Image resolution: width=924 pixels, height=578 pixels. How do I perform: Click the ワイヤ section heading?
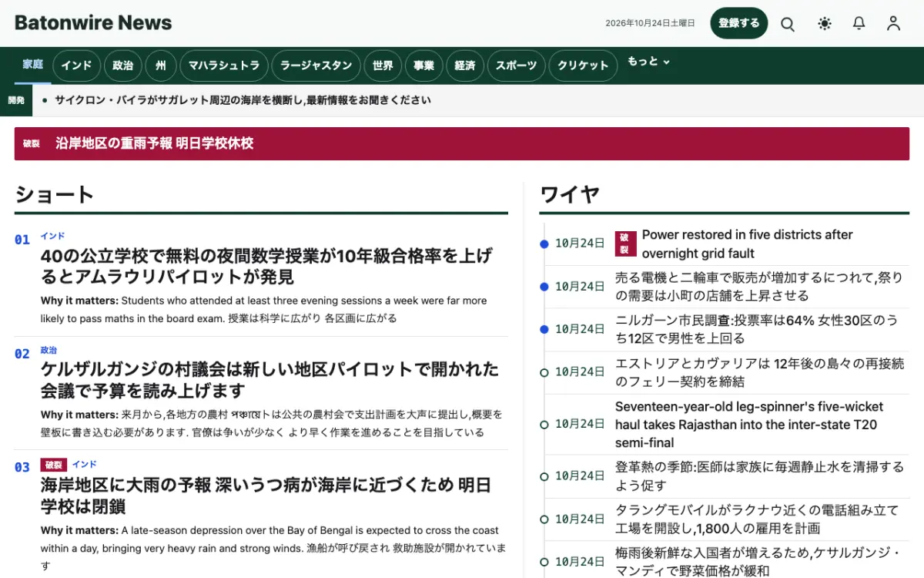[570, 194]
